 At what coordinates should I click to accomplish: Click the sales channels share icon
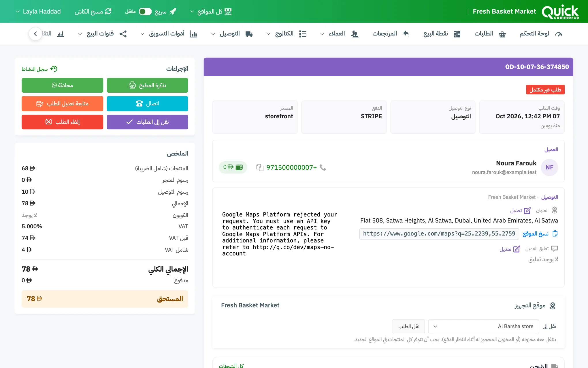tap(123, 34)
